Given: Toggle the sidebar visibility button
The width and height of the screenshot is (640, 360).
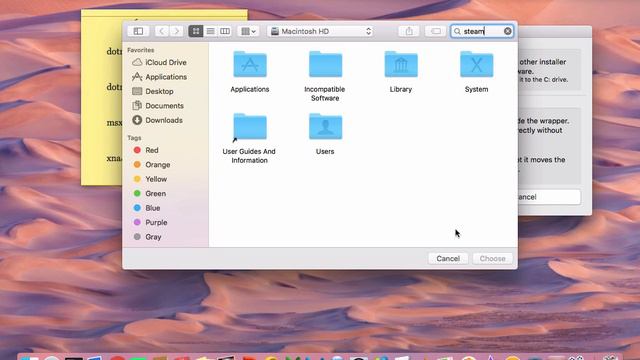Looking at the screenshot, I should 138,31.
